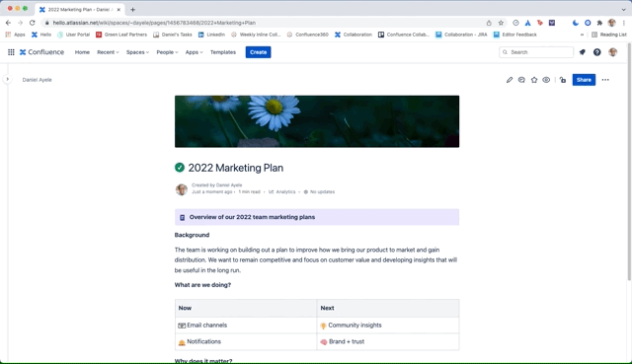This screenshot has height=364, width=632.
Task: Open the Hello bookmark
Action: point(41,35)
